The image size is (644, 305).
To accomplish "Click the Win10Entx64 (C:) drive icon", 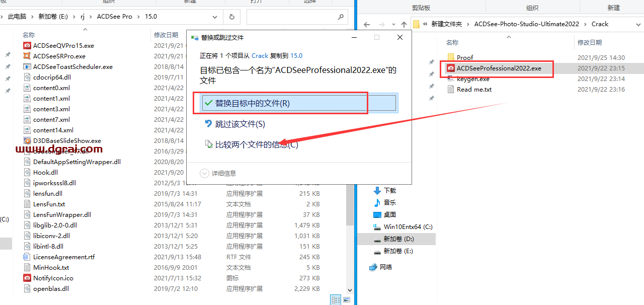I will point(377,226).
